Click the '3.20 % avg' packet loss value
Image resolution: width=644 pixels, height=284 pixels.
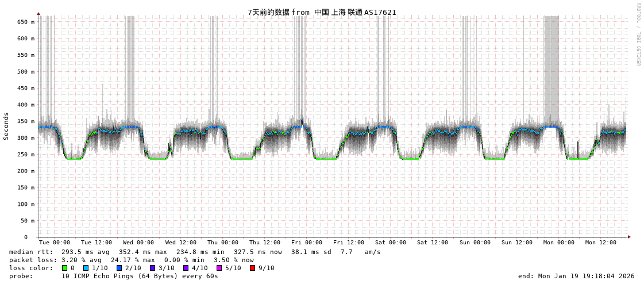pos(82,260)
